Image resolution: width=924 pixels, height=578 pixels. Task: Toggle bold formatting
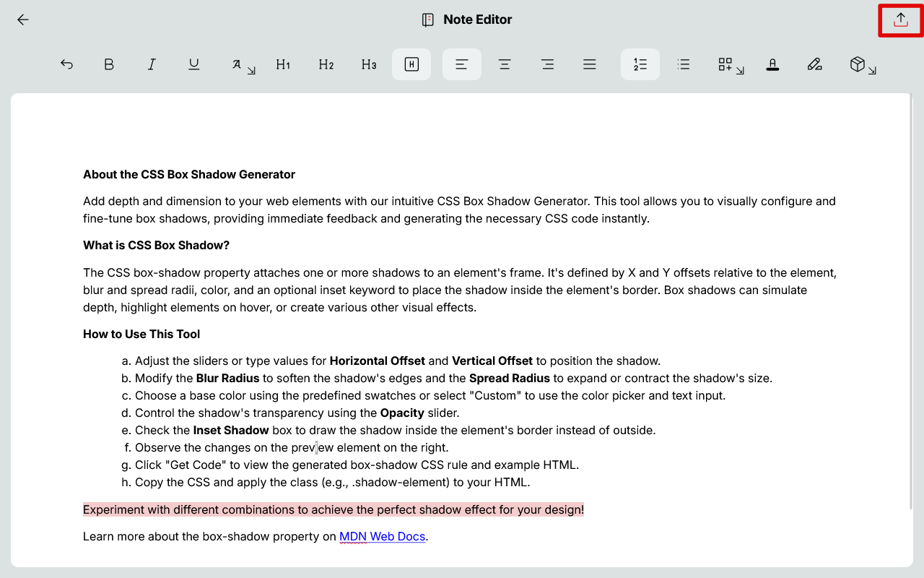pyautogui.click(x=109, y=64)
